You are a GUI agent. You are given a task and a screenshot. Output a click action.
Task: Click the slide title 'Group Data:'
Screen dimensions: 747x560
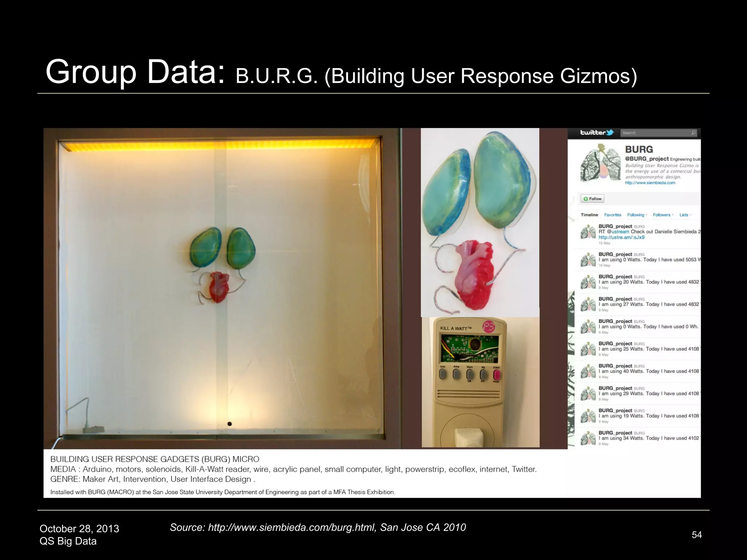coord(135,72)
